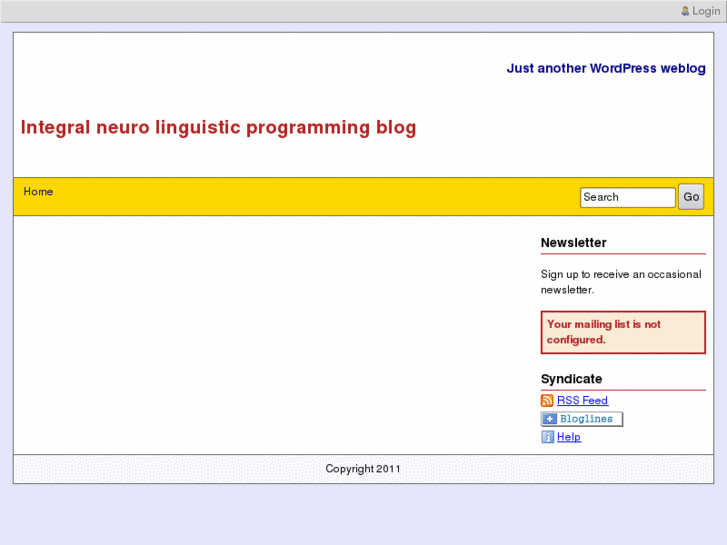Click the Go search button
727x545 pixels.
[691, 197]
